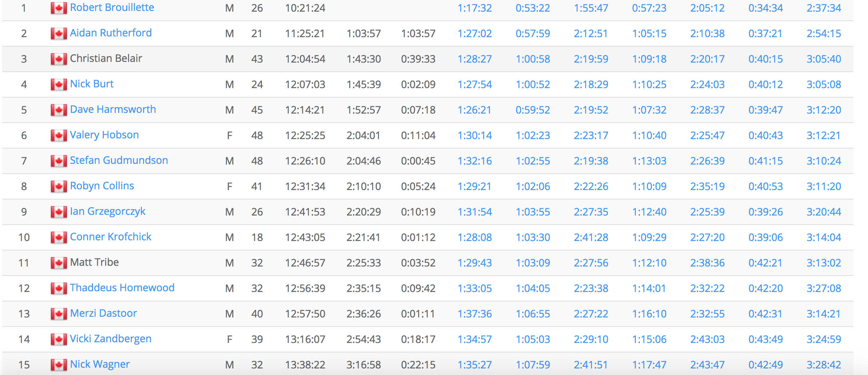
Task: Open Robert Brouillette's 1:17:32 split time
Action: [474, 8]
